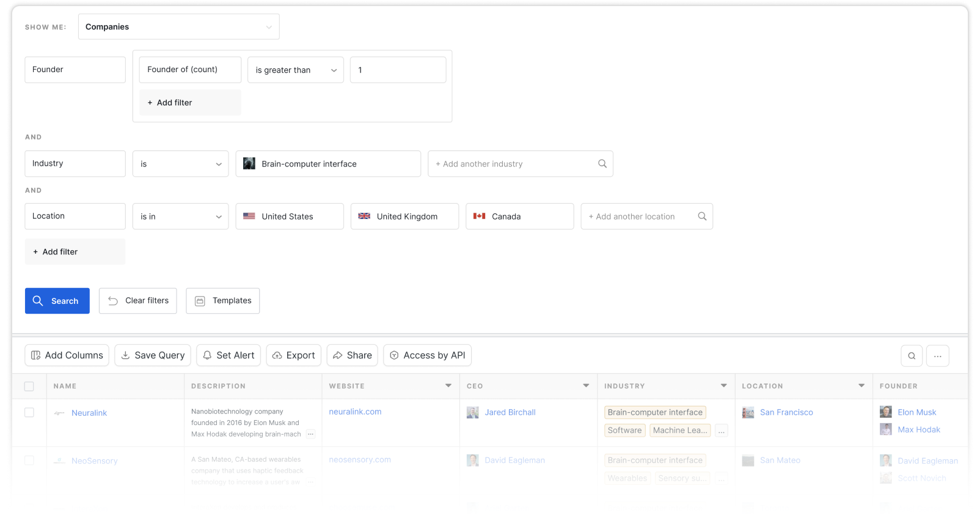
Task: Click the Software industry tag
Action: [x=624, y=430]
